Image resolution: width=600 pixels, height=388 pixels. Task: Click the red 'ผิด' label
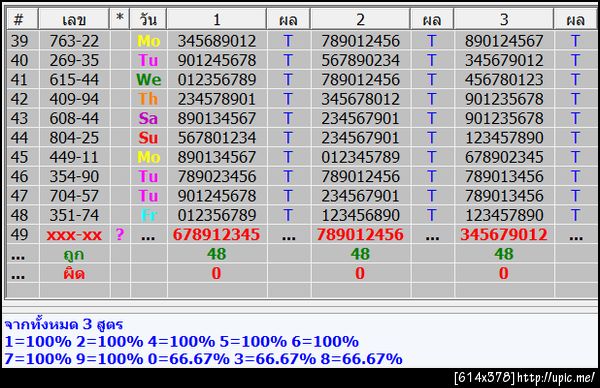pos(74,273)
